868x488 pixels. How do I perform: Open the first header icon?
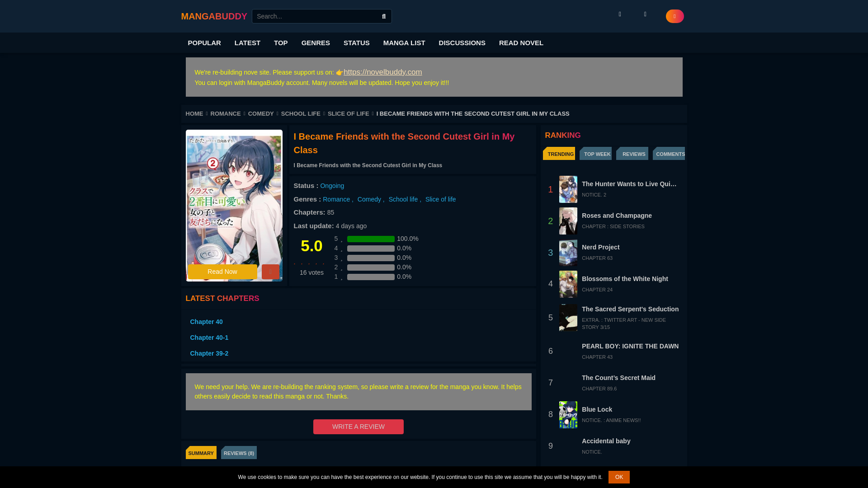(x=620, y=14)
